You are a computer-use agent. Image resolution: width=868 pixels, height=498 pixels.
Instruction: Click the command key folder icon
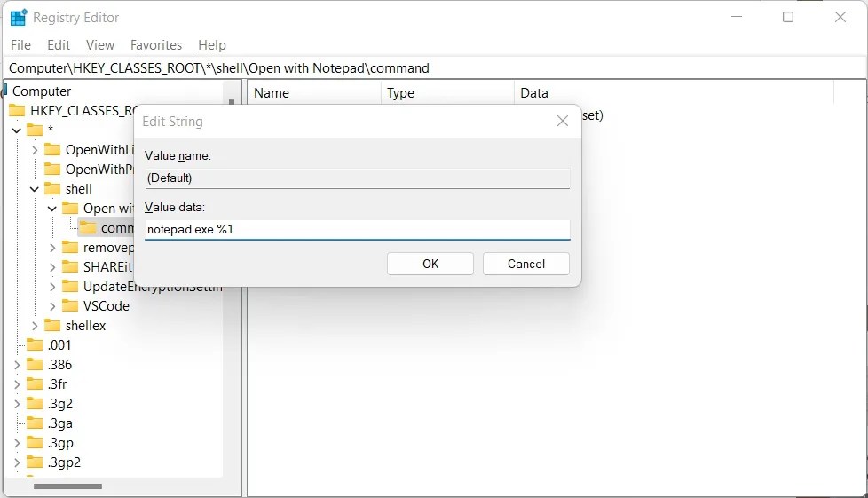(x=88, y=227)
